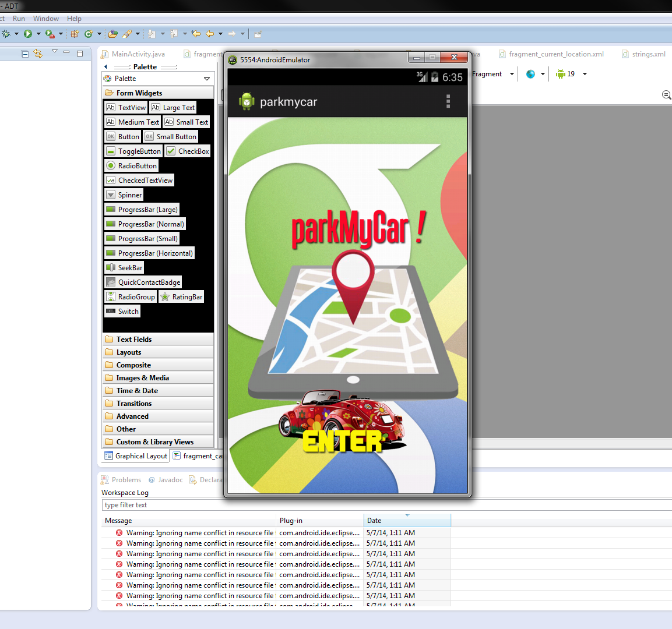Go to the next annotation
The image size is (672, 629).
152,34
